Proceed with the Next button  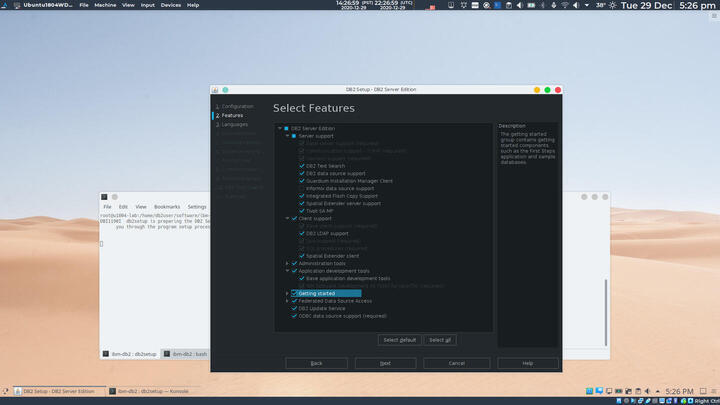tap(385, 363)
